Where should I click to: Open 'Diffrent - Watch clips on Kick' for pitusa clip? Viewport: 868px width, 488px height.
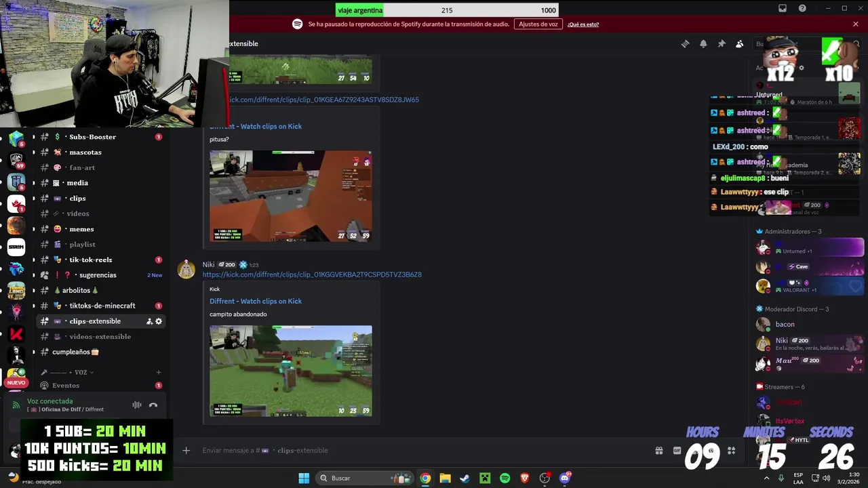pos(256,126)
